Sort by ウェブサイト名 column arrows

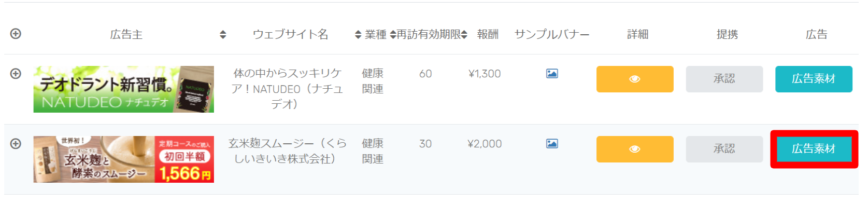[358, 35]
